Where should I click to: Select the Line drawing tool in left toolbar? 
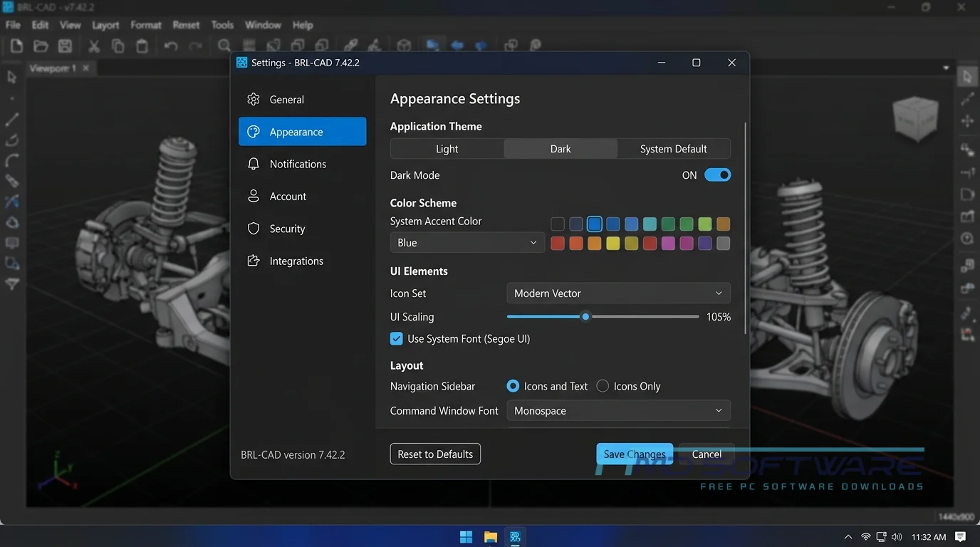pyautogui.click(x=12, y=119)
